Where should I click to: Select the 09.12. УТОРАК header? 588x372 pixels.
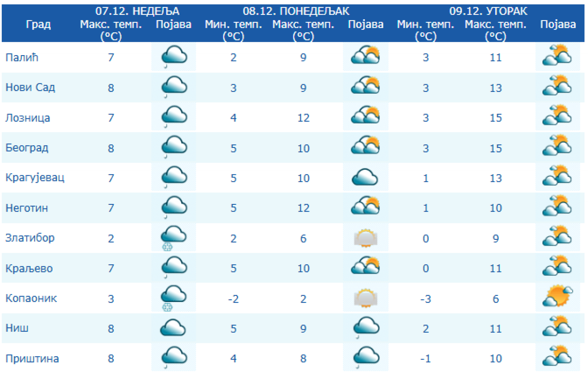tap(488, 11)
